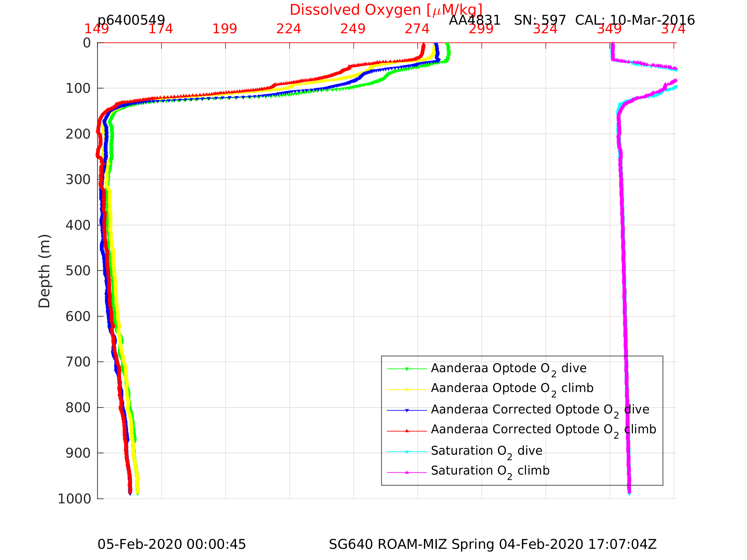The width and height of the screenshot is (747, 560).
Task: Click the cyan 'Saturation O2 dive' legend line sample
Action: 407,452
